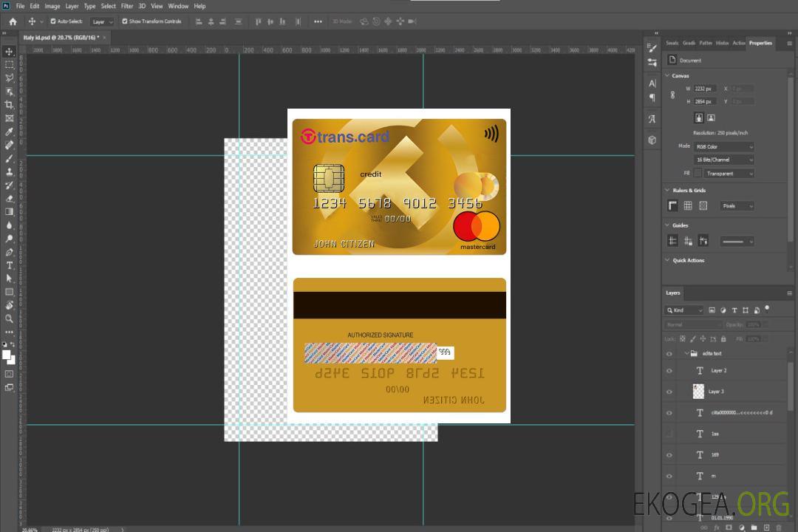The image size is (798, 532).
Task: Select the Clone Stamp tool
Action: pyautogui.click(x=9, y=172)
